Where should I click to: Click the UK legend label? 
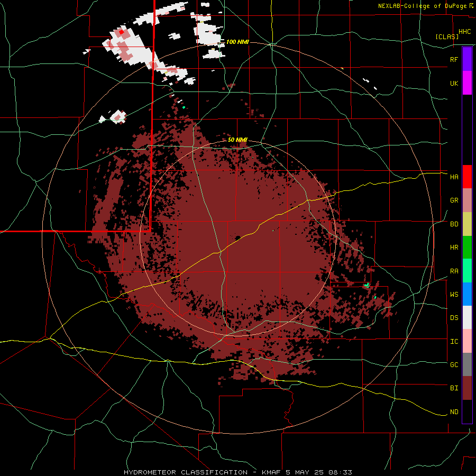click(x=454, y=83)
